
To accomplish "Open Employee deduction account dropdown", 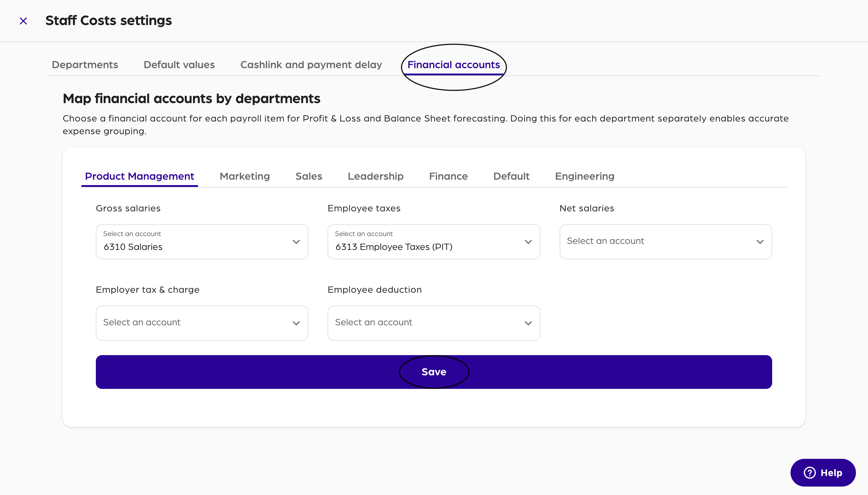I will coord(434,323).
